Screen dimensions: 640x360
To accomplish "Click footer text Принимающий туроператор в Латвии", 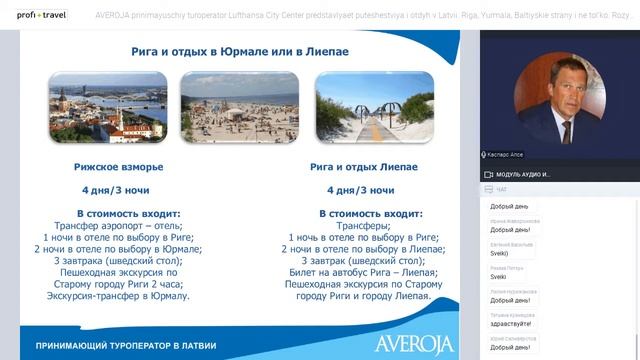I will coord(126,346).
